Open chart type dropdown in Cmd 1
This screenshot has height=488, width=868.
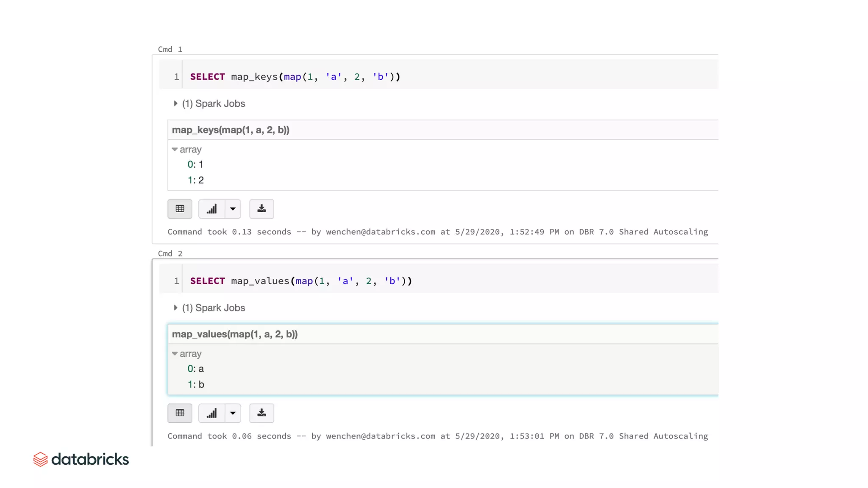click(233, 209)
